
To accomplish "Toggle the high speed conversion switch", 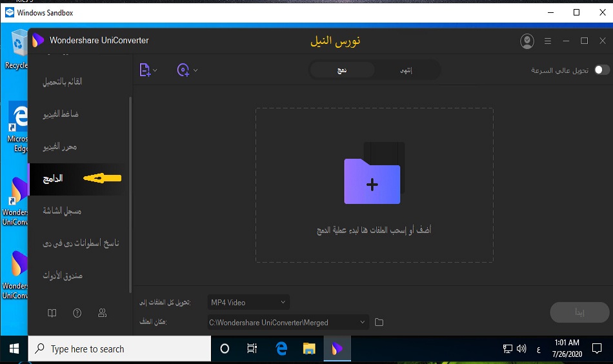I will tap(601, 70).
